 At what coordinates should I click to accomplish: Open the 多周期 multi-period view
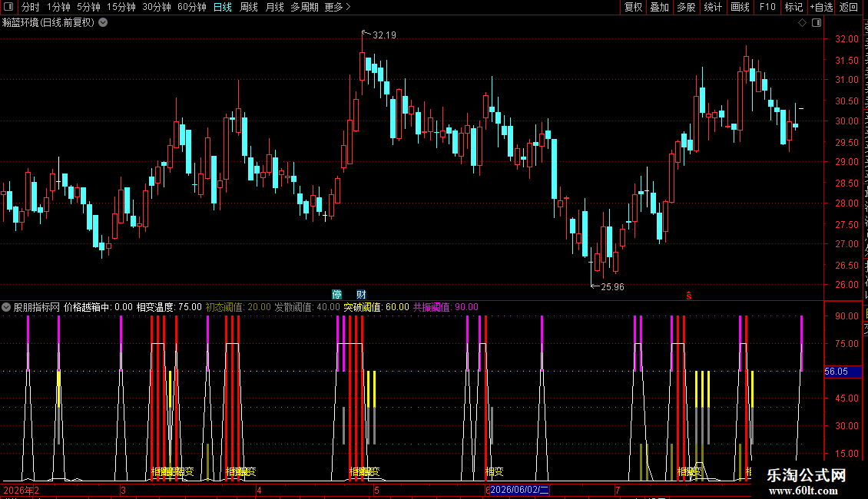pyautogui.click(x=304, y=7)
